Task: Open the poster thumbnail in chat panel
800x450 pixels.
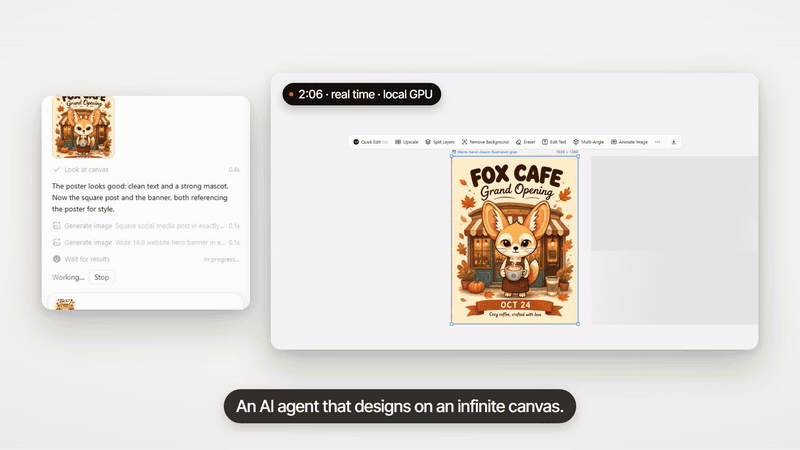Action: tap(83, 127)
